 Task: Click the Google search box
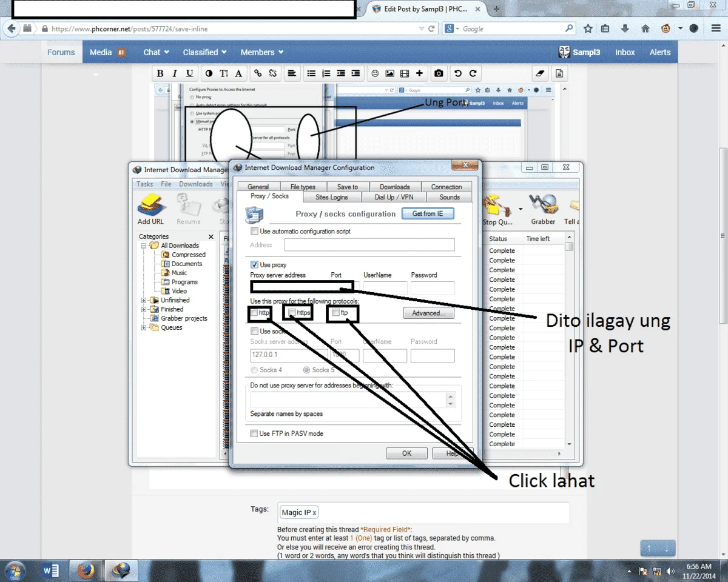click(x=513, y=28)
